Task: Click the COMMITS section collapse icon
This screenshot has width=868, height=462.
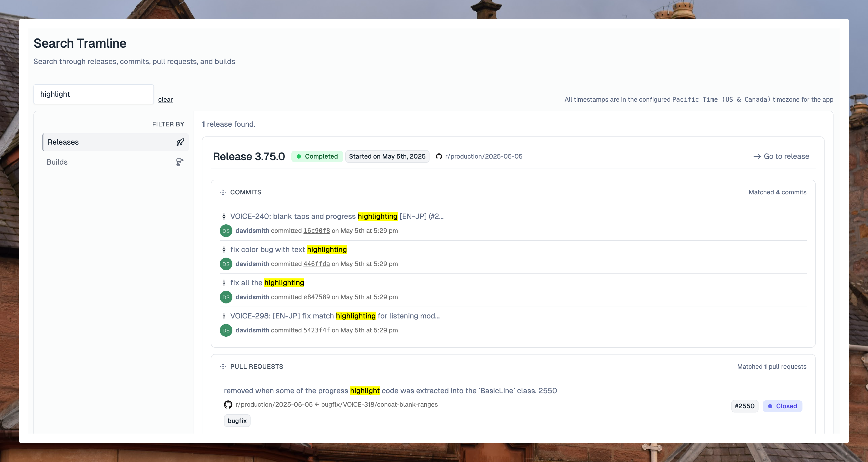Action: (x=223, y=192)
